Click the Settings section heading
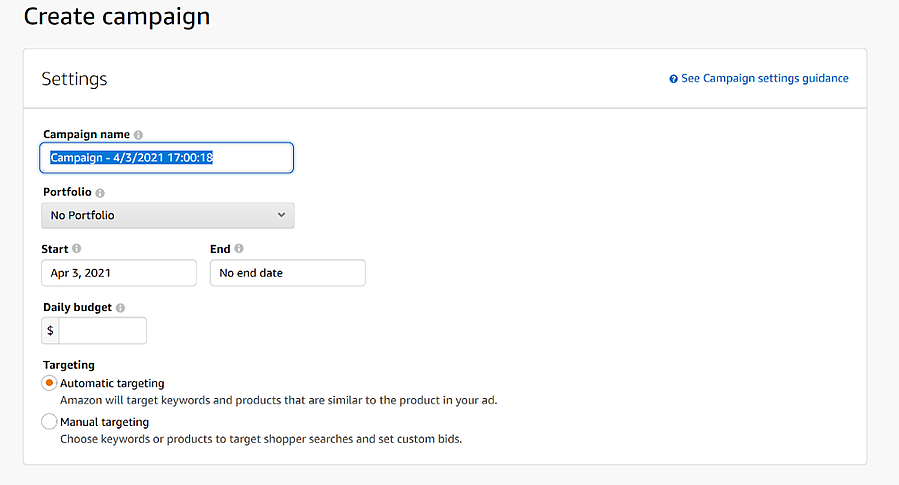Screen dimensions: 899x485 click(74, 79)
